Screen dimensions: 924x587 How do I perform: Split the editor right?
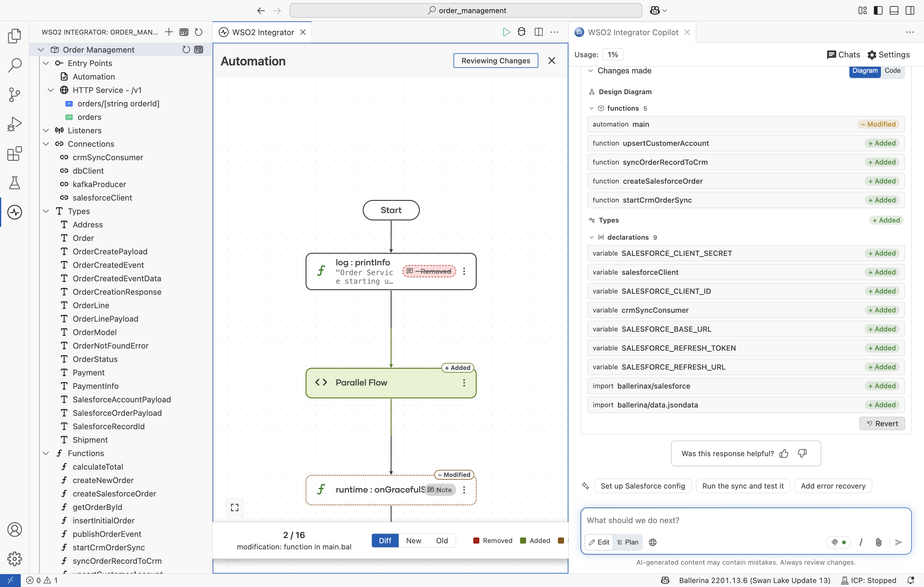538,32
